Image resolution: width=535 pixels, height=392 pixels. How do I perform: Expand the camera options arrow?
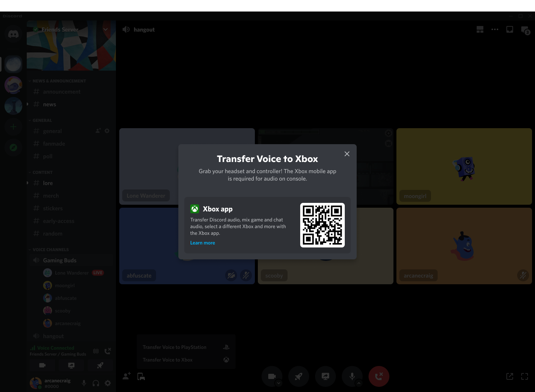279,383
